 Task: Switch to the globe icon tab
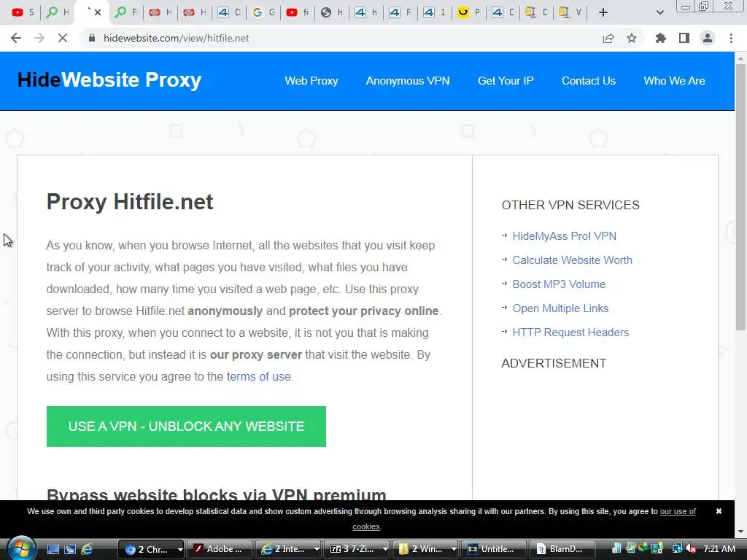click(x=332, y=12)
